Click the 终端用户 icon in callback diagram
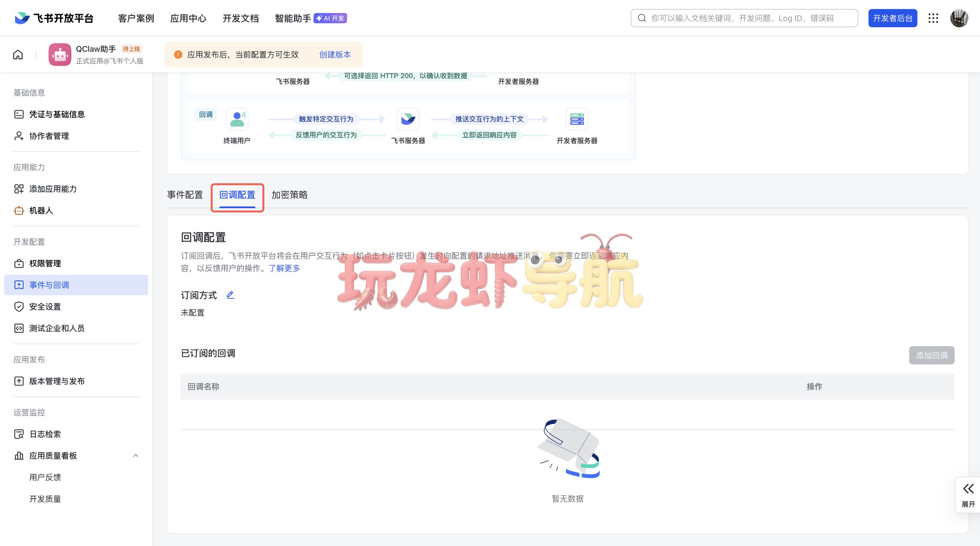The image size is (980, 546). click(x=237, y=119)
